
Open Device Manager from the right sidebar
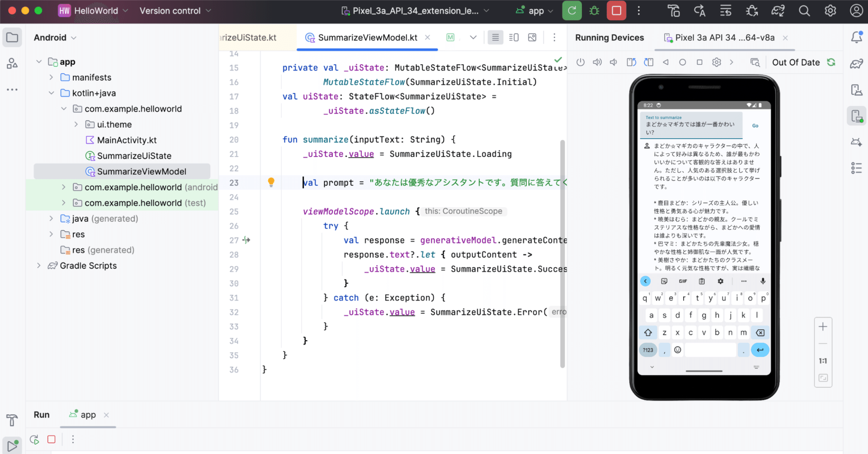(857, 90)
